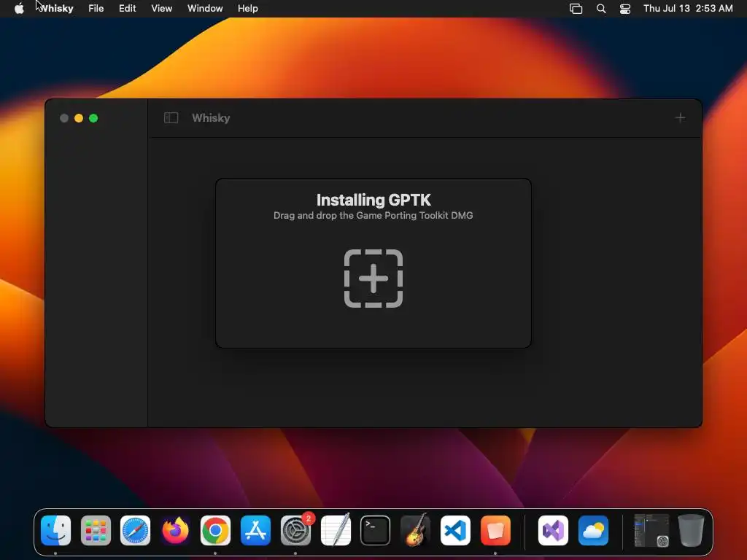This screenshot has width=747, height=560.
Task: Open the minimized window thumbnail in Dock
Action: [651, 531]
